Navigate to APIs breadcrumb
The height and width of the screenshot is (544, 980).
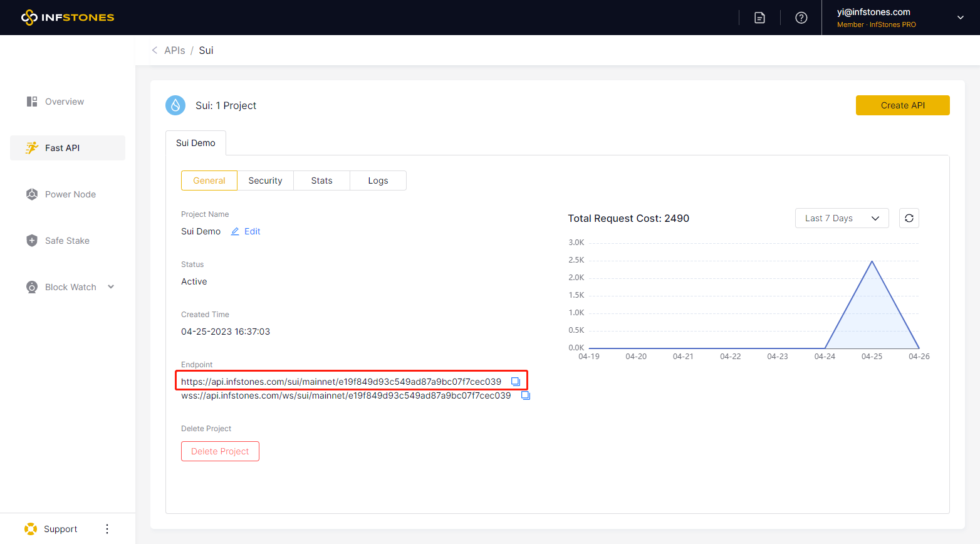point(175,50)
